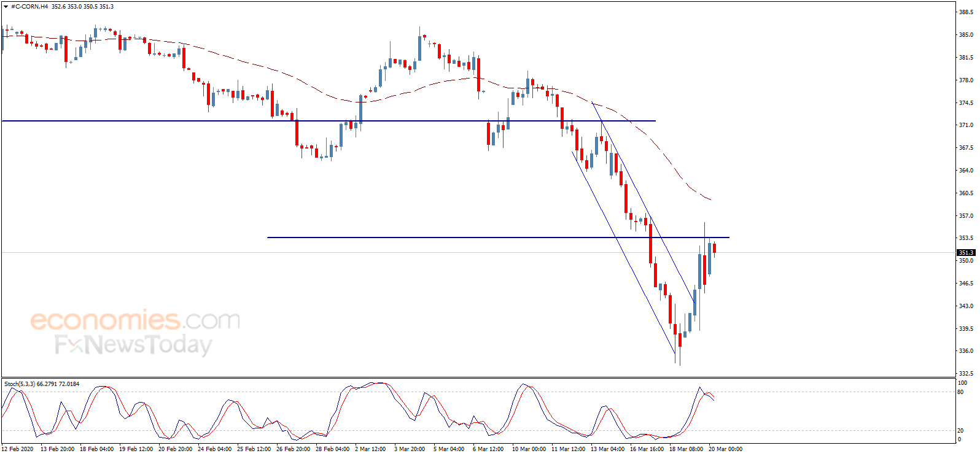Select the upper blue horizontal line near 371.5
The height and width of the screenshot is (456, 980).
point(329,121)
